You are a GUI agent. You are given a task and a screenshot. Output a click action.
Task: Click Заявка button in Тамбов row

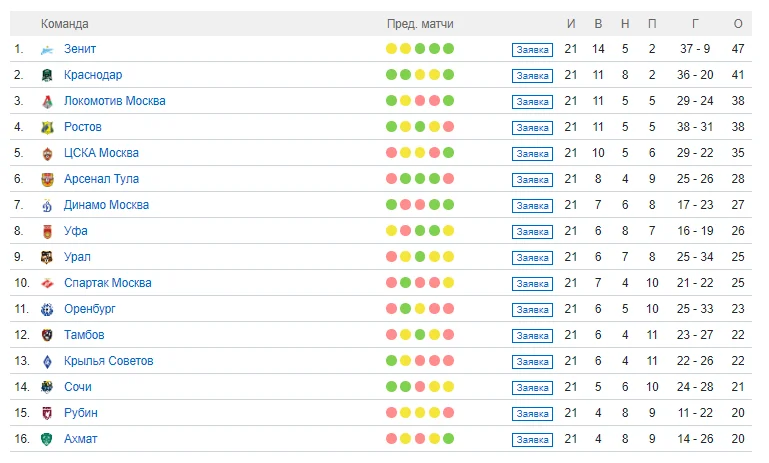(x=533, y=336)
